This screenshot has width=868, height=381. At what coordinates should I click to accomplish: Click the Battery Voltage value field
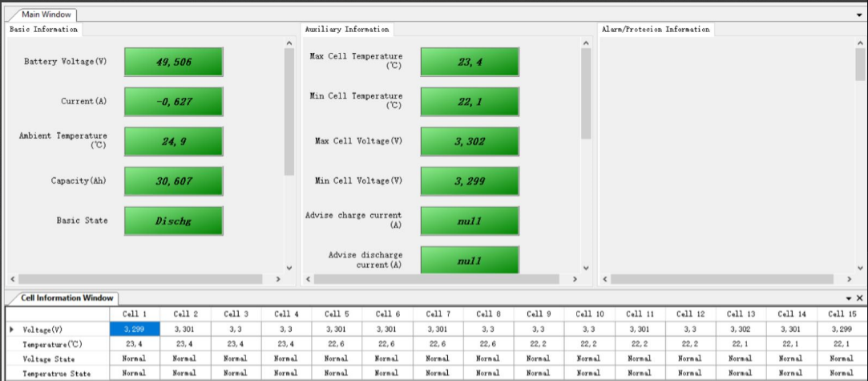[173, 62]
